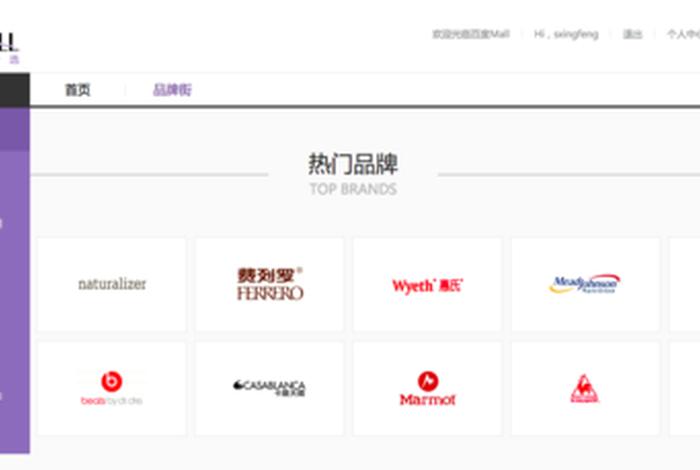Click the Hi, sxingfeng account link

pyautogui.click(x=566, y=34)
